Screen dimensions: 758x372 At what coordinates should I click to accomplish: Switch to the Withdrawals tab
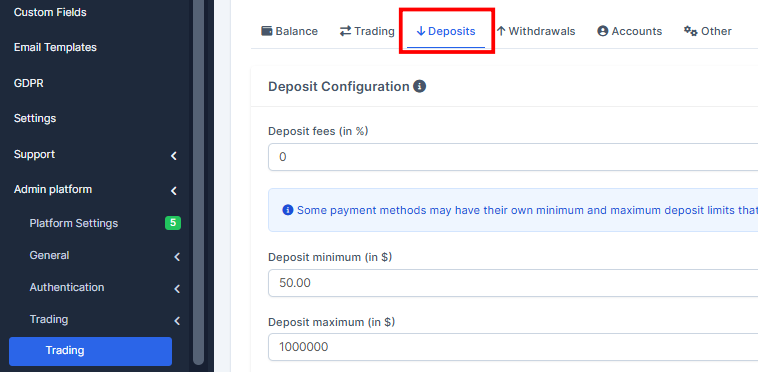tap(536, 31)
